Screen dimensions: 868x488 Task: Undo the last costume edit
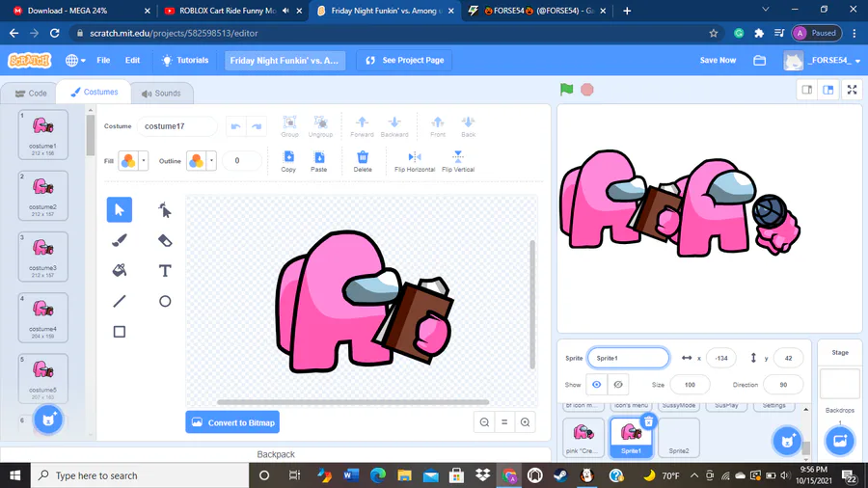tap(235, 126)
